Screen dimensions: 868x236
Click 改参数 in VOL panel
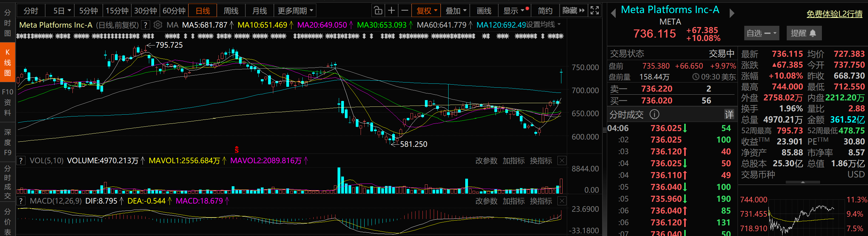pos(486,161)
